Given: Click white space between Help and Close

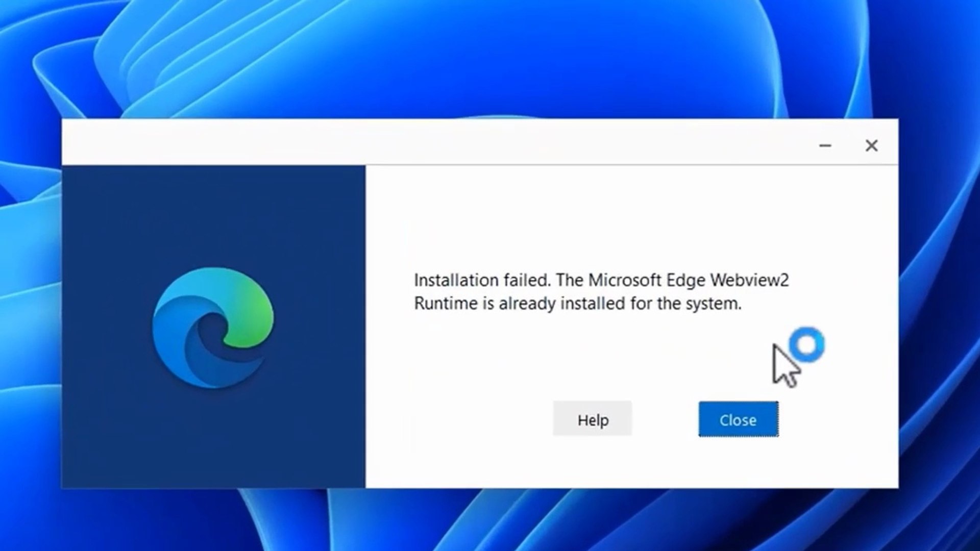Looking at the screenshot, I should (x=665, y=419).
